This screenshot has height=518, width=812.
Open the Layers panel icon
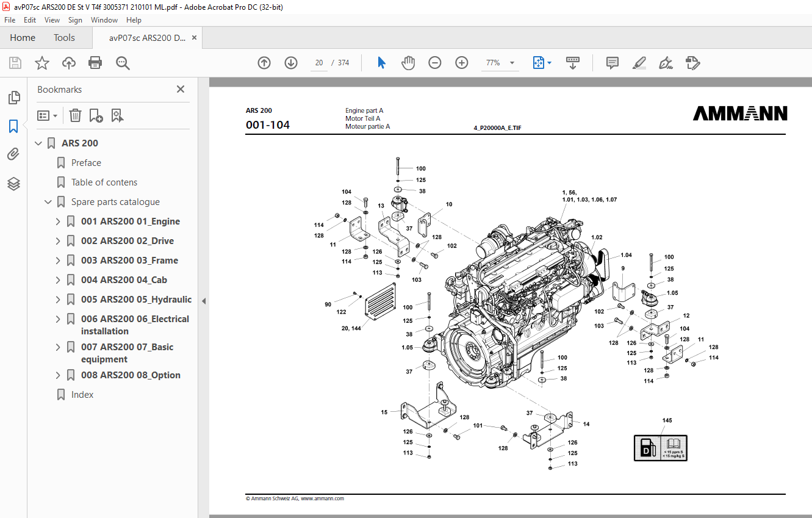13,184
